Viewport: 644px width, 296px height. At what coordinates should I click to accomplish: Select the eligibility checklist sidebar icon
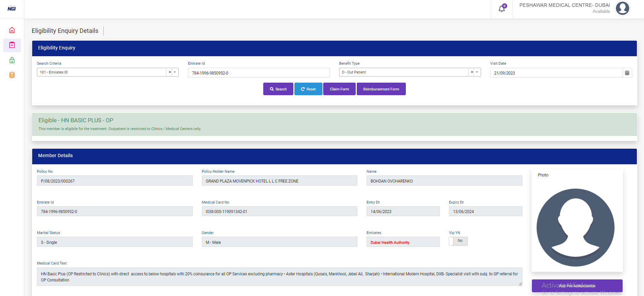12,45
